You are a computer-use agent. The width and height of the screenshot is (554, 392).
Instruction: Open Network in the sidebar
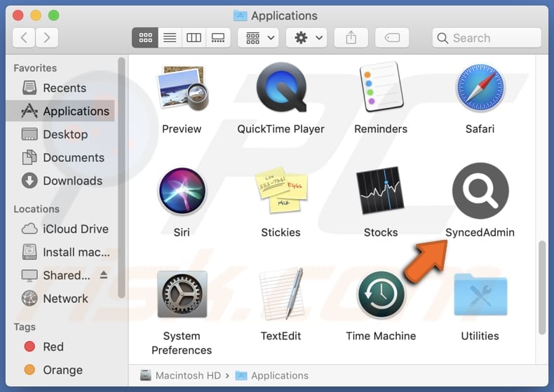[60, 299]
